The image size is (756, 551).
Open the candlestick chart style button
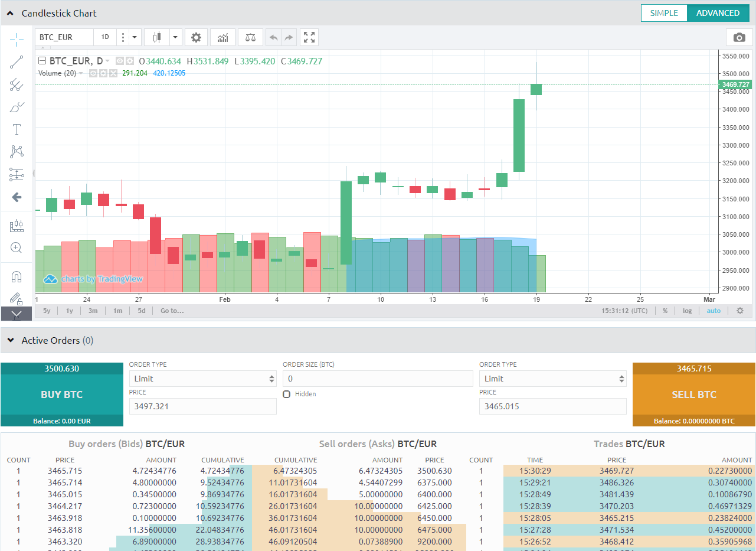coord(157,37)
